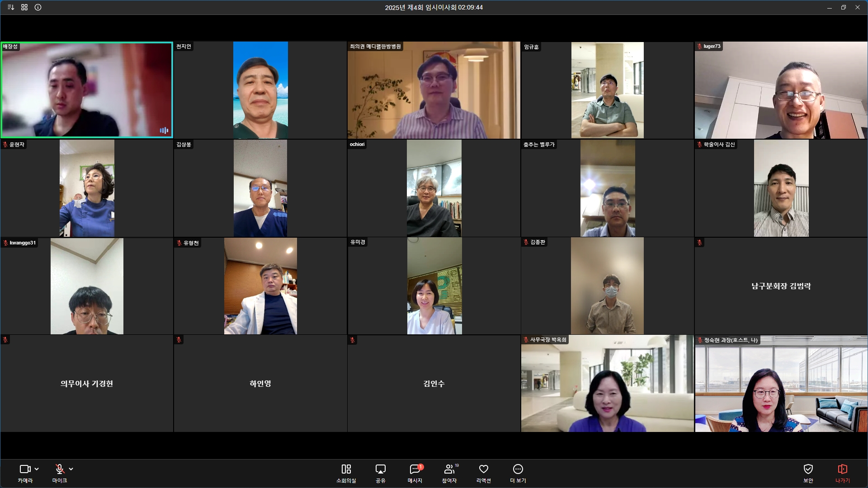Open the top-left sort list menu

pyautogui.click(x=11, y=7)
